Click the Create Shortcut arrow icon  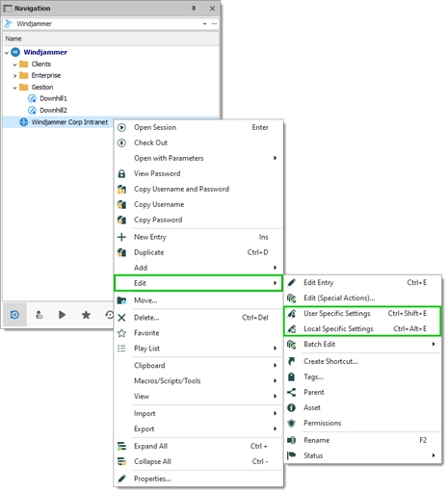tap(291, 361)
